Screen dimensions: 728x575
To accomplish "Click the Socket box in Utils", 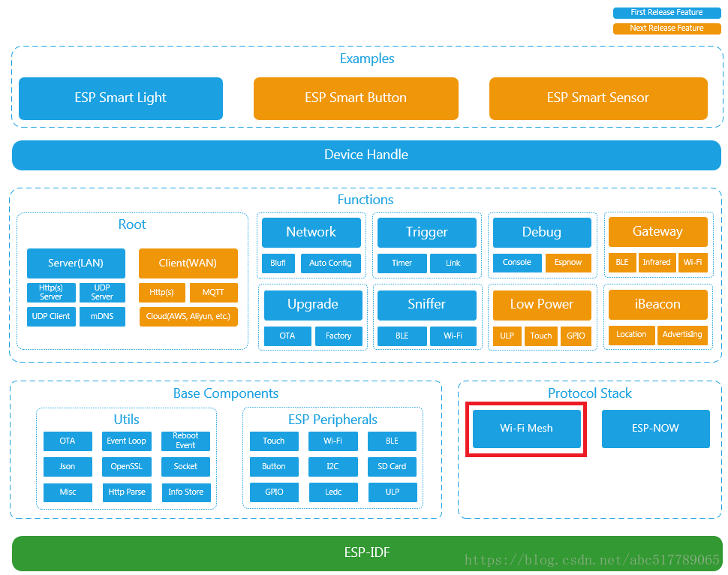I will pyautogui.click(x=185, y=467).
